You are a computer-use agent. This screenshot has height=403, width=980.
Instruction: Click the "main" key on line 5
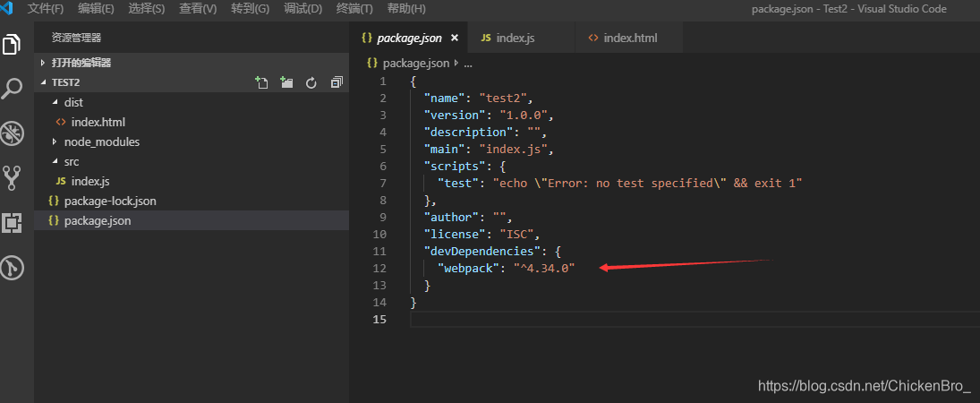(445, 149)
